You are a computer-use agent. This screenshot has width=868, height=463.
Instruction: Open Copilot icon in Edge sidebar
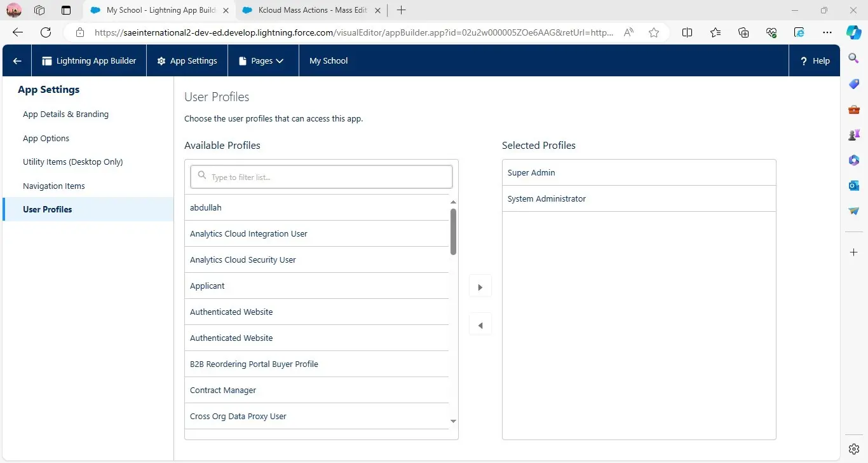point(854,32)
